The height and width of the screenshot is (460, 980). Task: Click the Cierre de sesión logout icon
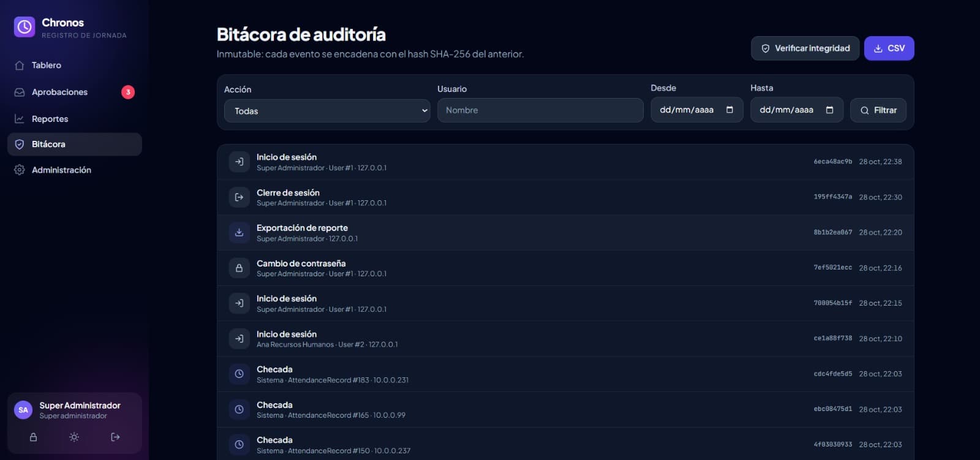(239, 197)
